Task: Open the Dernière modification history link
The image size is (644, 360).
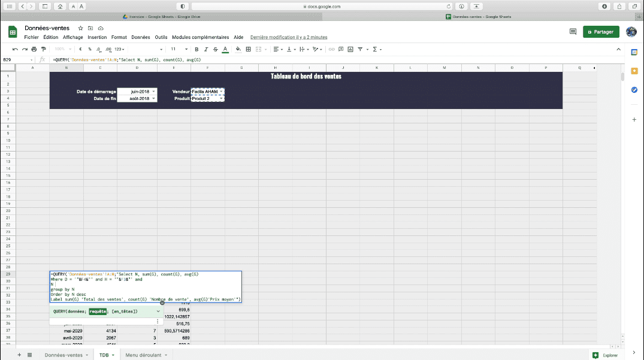Action: click(289, 37)
